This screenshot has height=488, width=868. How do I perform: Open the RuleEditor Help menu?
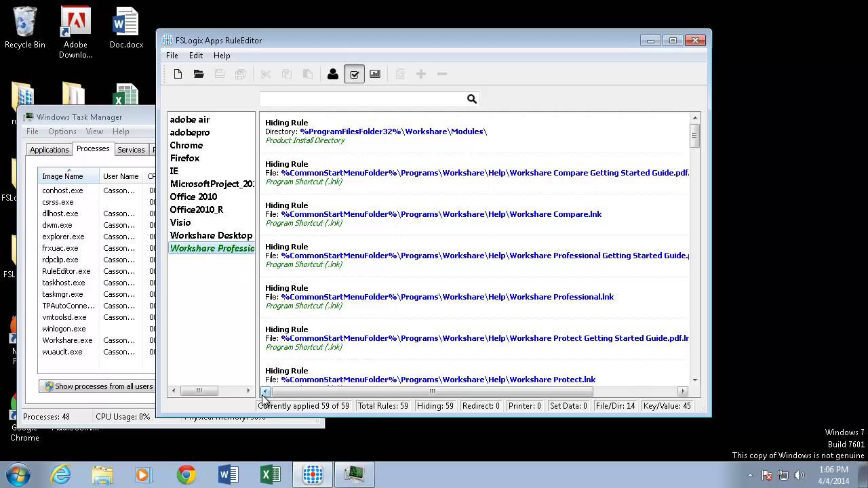(222, 56)
